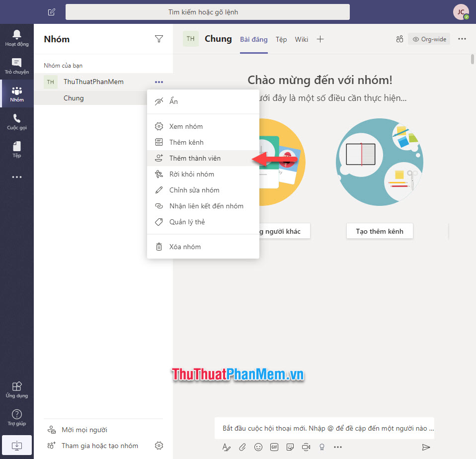Start a video meeting from the message bar
The height and width of the screenshot is (459, 476).
tap(306, 447)
